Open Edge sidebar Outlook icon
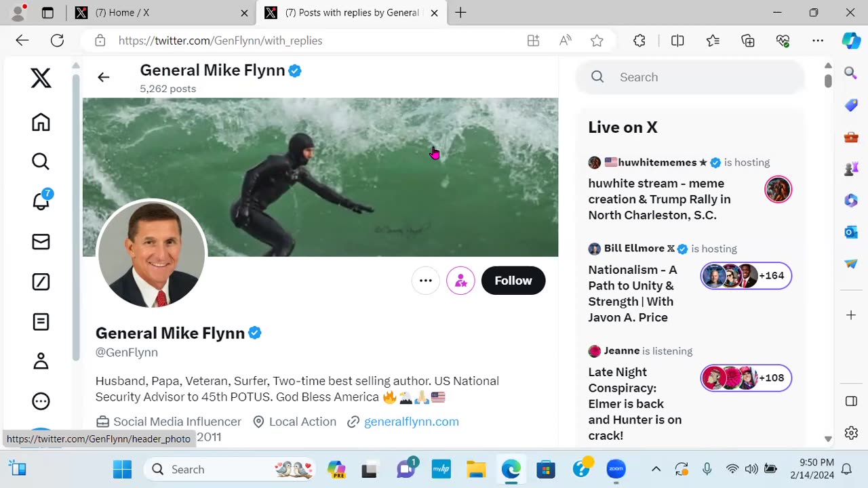The height and width of the screenshot is (488, 868). 851,232
